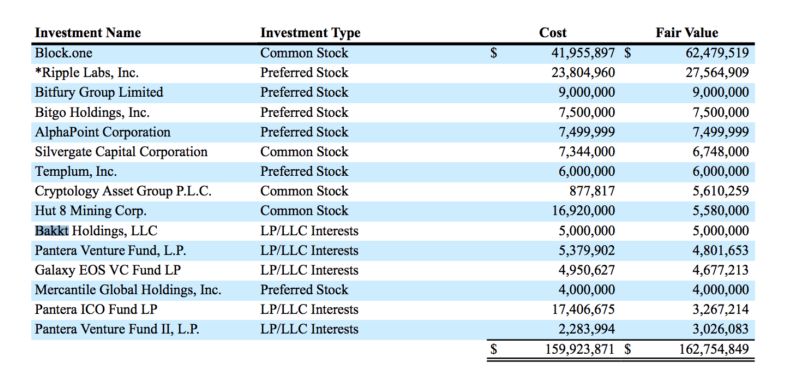This screenshot has width=785, height=382.
Task: Select the Hut 8 Mining Corp. entry
Action: click(91, 211)
